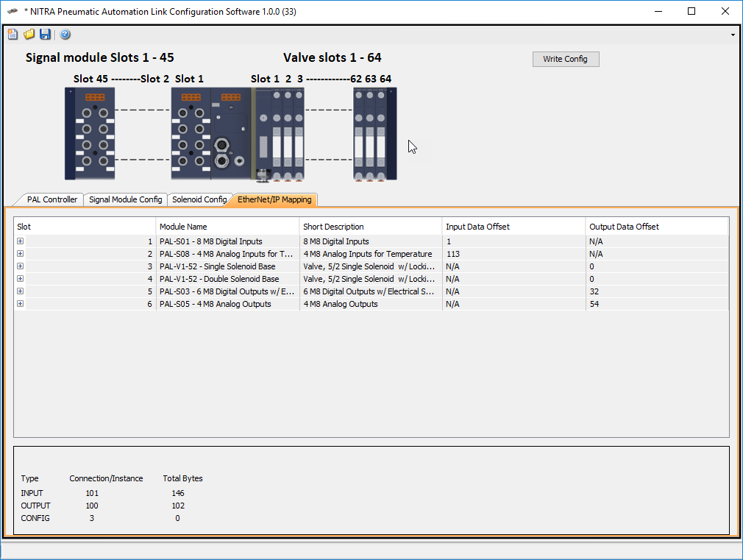Click output offset value 32
The width and height of the screenshot is (743, 560).
594,291
